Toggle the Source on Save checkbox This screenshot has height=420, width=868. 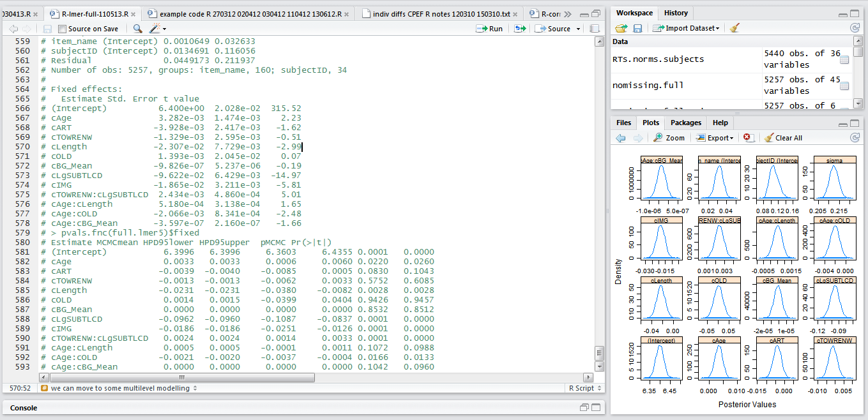62,29
